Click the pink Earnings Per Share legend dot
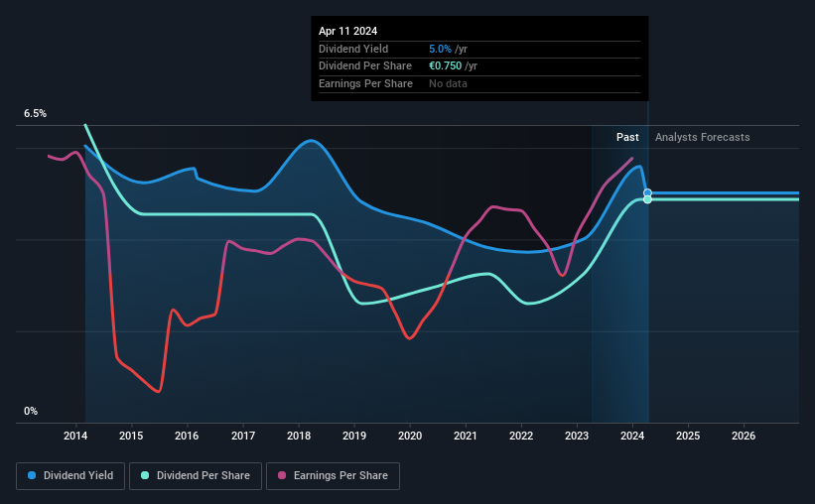 (282, 475)
